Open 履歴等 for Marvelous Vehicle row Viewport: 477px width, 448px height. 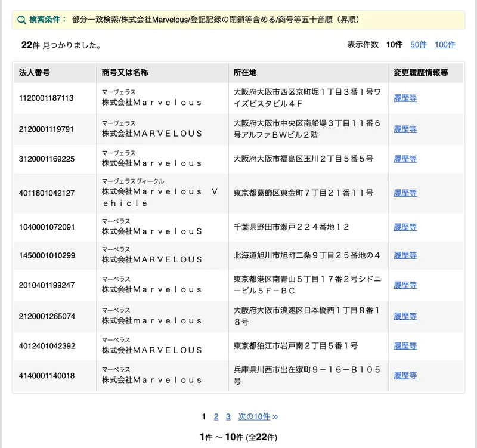pos(405,193)
